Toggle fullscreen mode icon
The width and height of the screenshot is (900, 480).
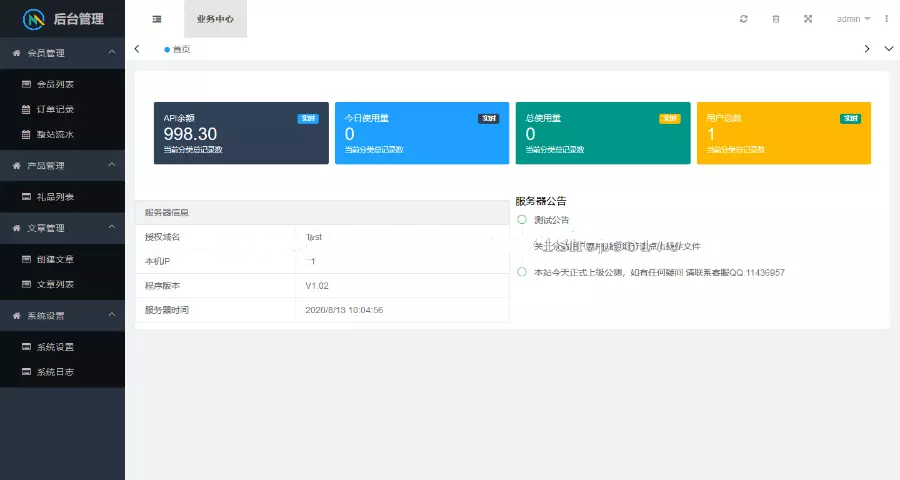(x=808, y=19)
